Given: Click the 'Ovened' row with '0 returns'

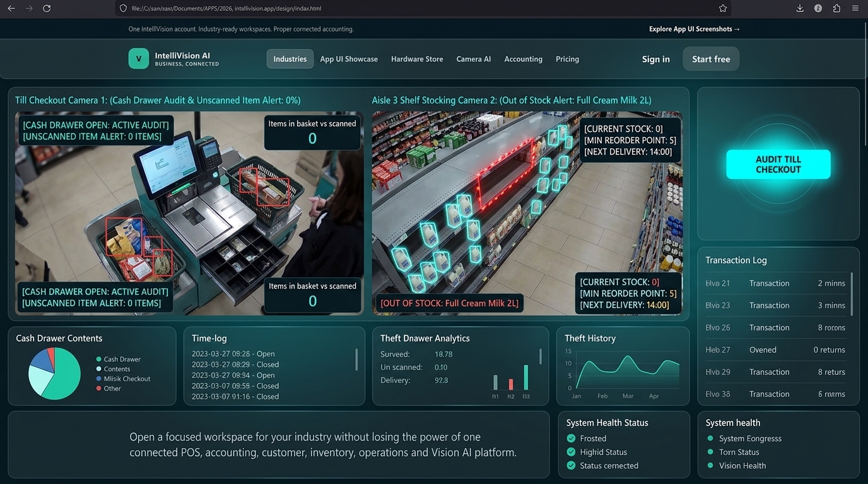Looking at the screenshot, I should (x=775, y=350).
